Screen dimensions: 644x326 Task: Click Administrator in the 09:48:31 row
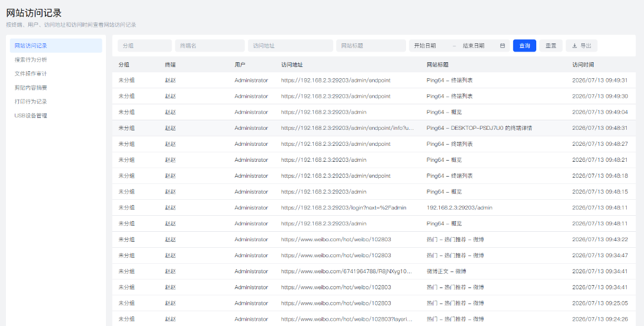click(252, 128)
